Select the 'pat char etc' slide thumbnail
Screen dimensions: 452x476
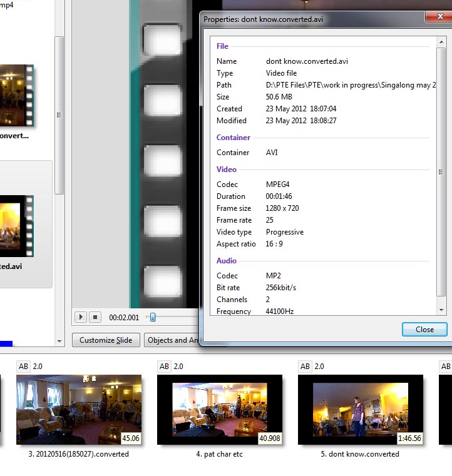(219, 409)
